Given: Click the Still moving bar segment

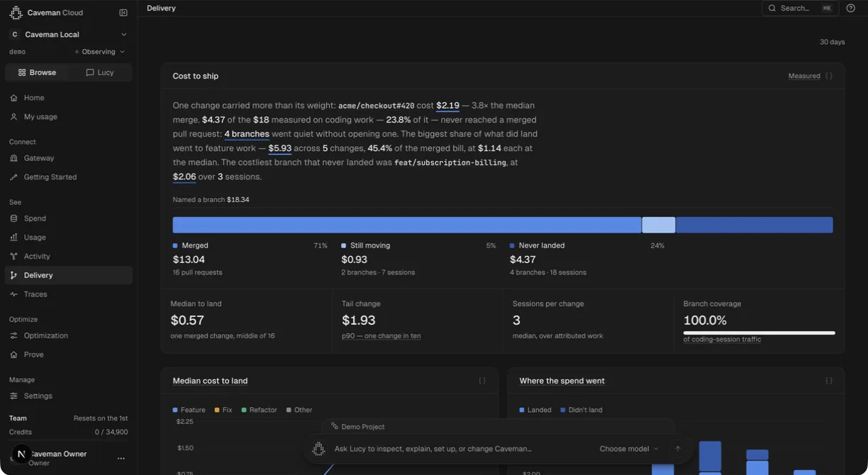Looking at the screenshot, I should (x=659, y=225).
